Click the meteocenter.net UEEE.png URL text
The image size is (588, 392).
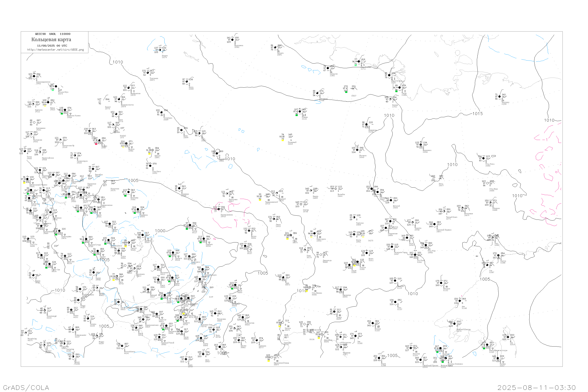(x=55, y=50)
